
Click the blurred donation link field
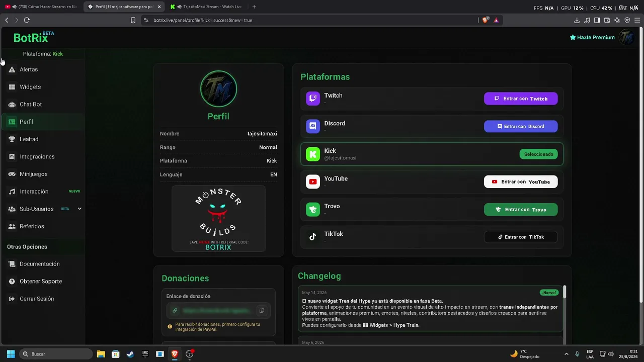click(218, 310)
